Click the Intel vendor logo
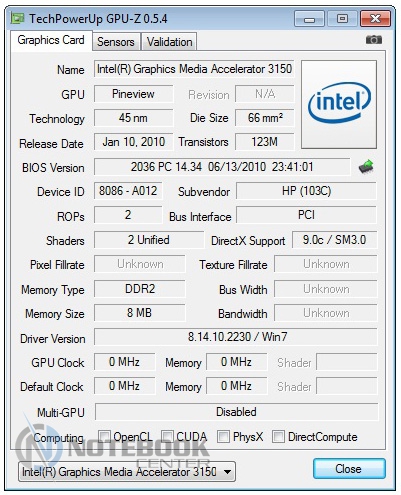Viewport: 401px width, 495px height. point(339,104)
